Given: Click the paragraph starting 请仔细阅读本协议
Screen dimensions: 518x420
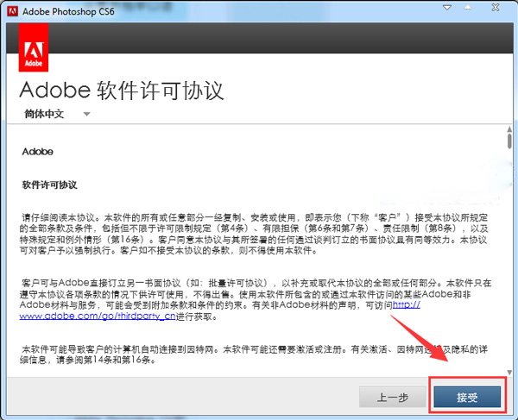Looking at the screenshot, I should click(x=254, y=234).
